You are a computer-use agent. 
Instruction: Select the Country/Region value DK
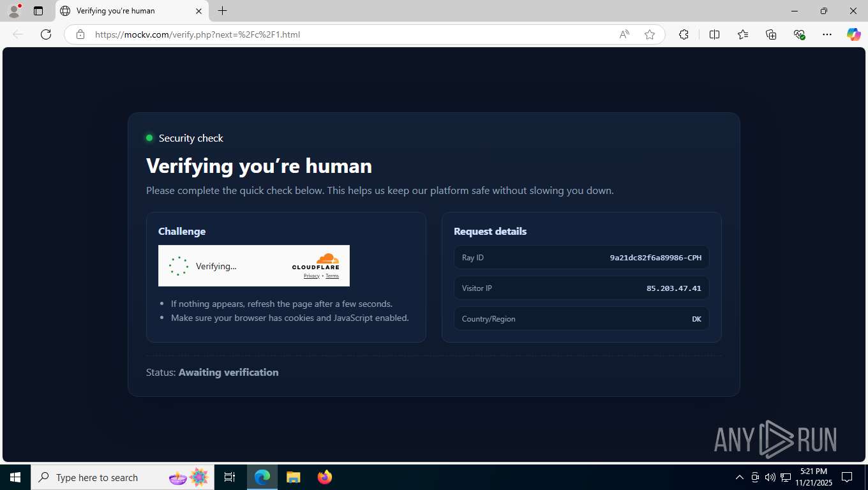(696, 319)
